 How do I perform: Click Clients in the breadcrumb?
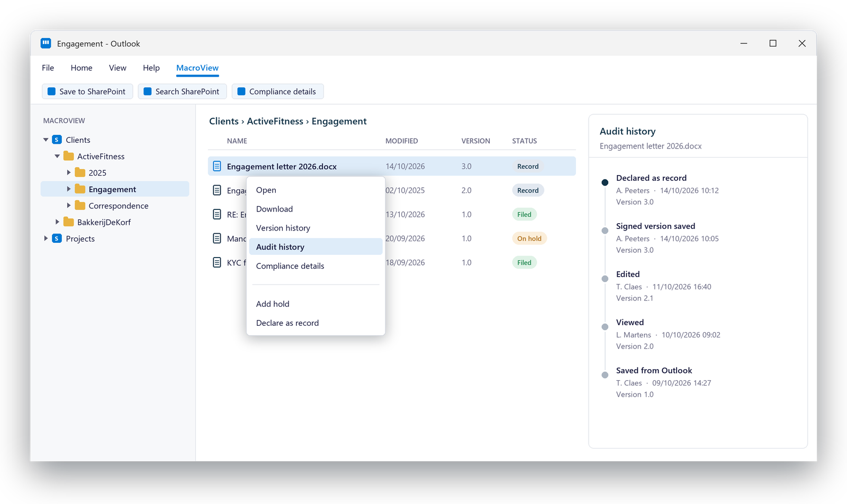click(x=224, y=121)
